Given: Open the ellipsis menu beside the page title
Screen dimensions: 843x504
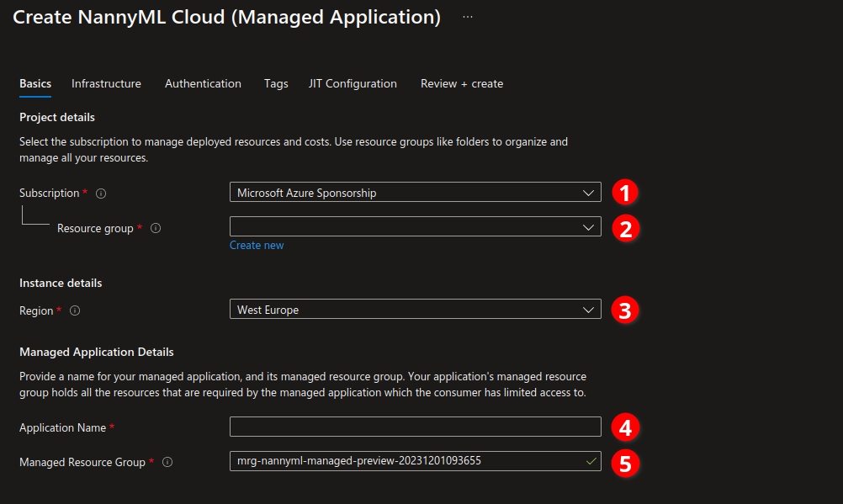Looking at the screenshot, I should point(468,17).
